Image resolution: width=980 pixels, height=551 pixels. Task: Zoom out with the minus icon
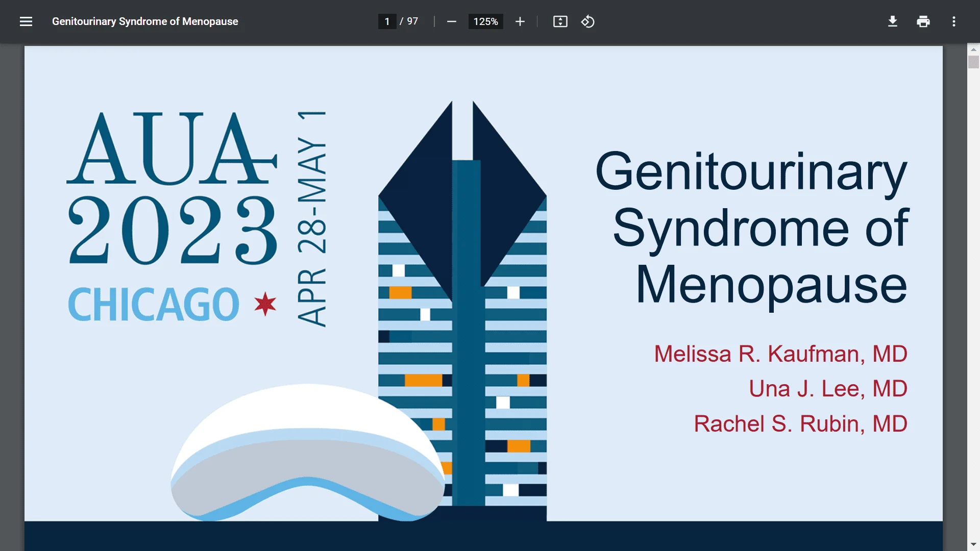pos(451,21)
